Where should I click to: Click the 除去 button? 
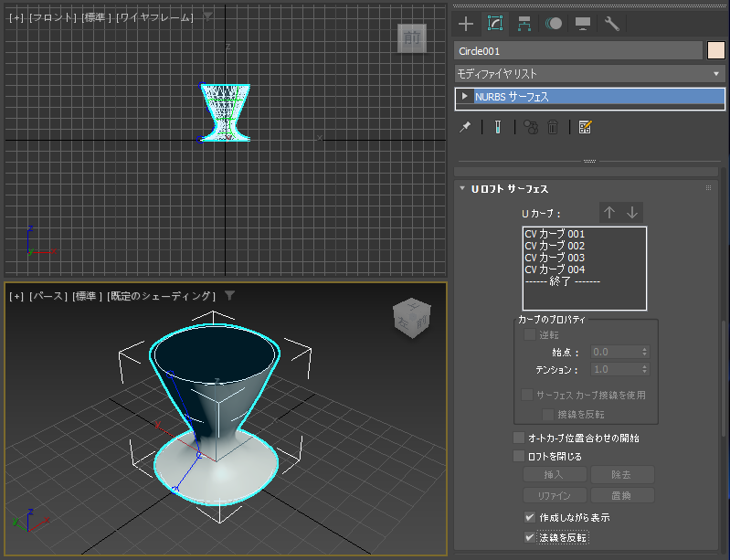622,475
